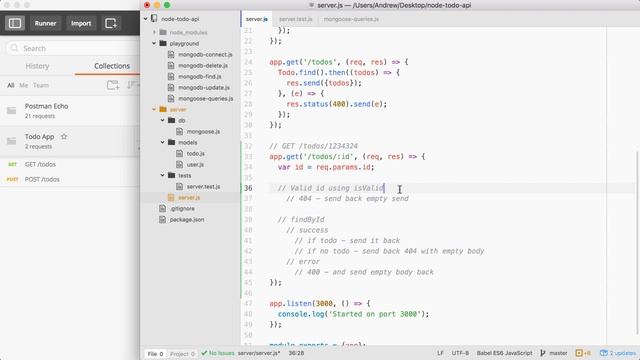Collapse server folder

[154, 109]
